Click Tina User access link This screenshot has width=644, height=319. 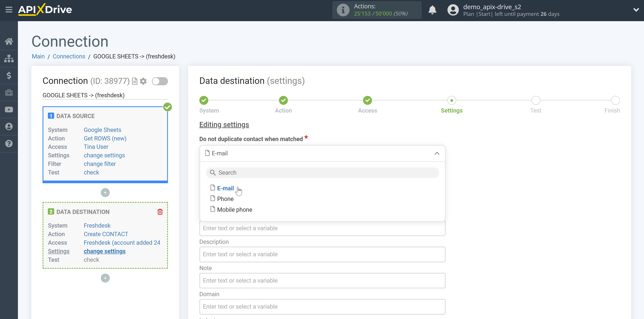coord(96,147)
